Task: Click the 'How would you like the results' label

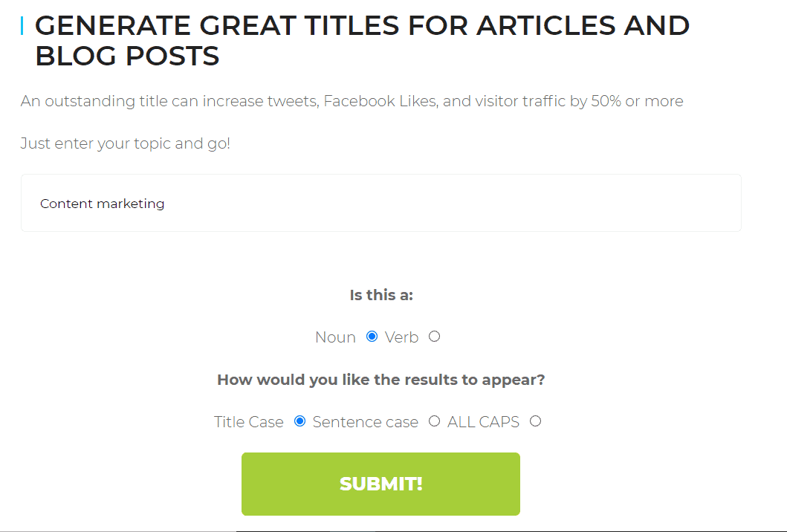Action: coord(381,380)
